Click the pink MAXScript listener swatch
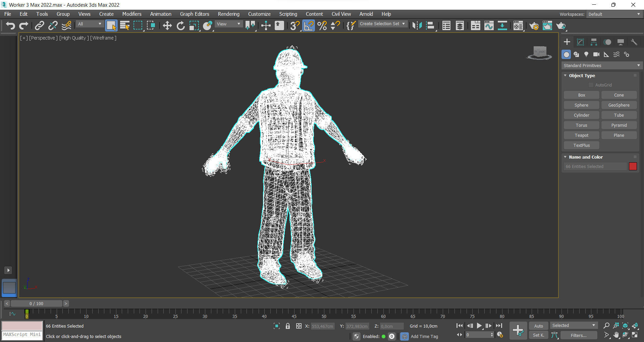The height and width of the screenshot is (342, 644). [x=22, y=326]
